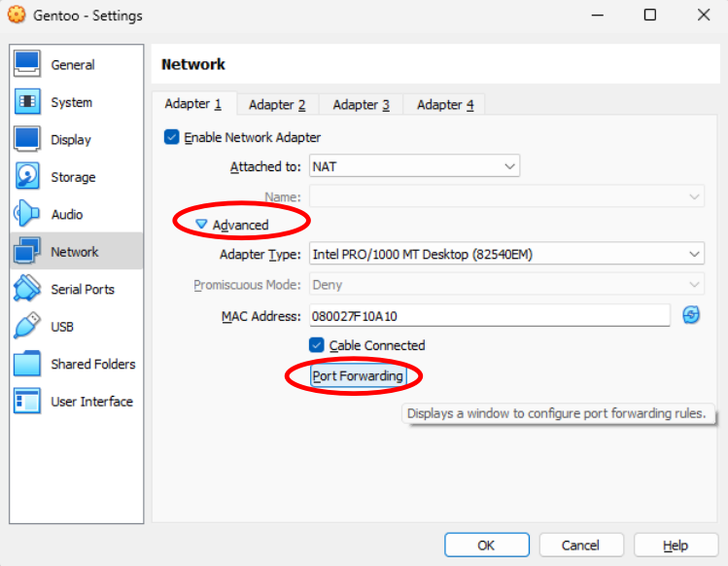This screenshot has height=566, width=728.
Task: Click the Serial Ports connector icon
Action: pos(27,288)
